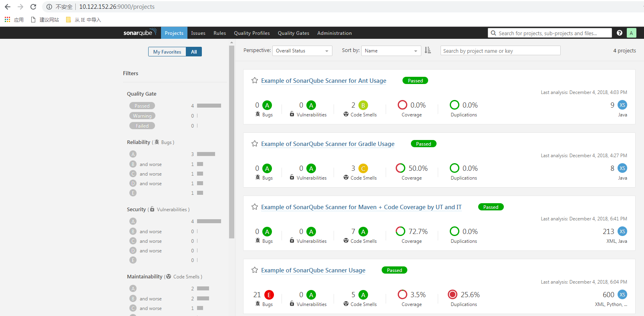Open Maven + Code Coverage by UT and IT project
The height and width of the screenshot is (316, 644).
coord(361,207)
